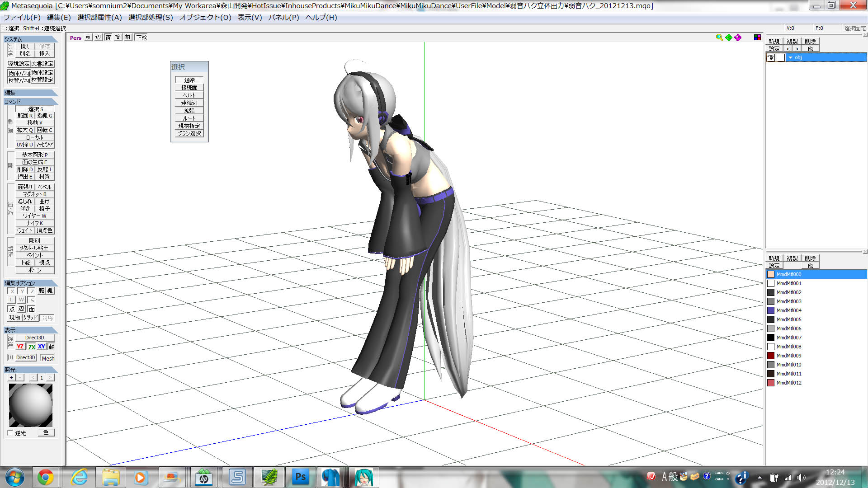Toggle 簡 simple display in viewport toolbar
868x488 pixels.
[x=118, y=38]
